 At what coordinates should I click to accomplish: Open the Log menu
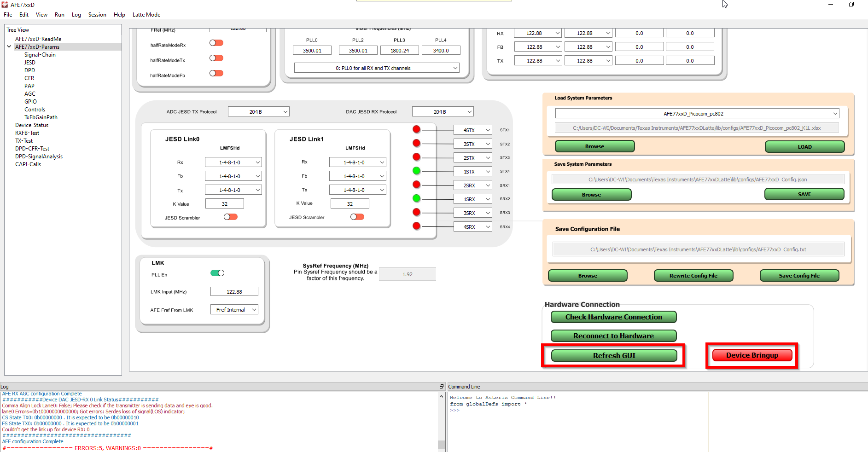(76, 15)
